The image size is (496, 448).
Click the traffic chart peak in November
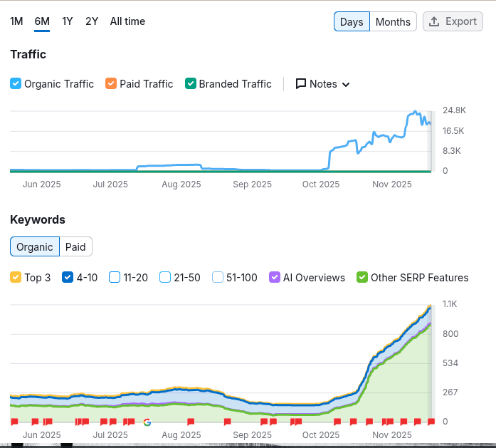(x=416, y=112)
